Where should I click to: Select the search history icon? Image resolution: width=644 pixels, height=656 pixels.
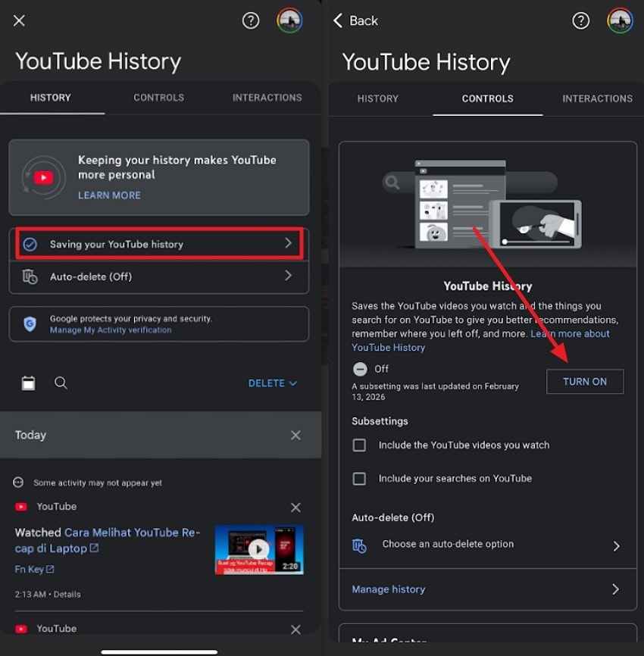click(x=61, y=383)
